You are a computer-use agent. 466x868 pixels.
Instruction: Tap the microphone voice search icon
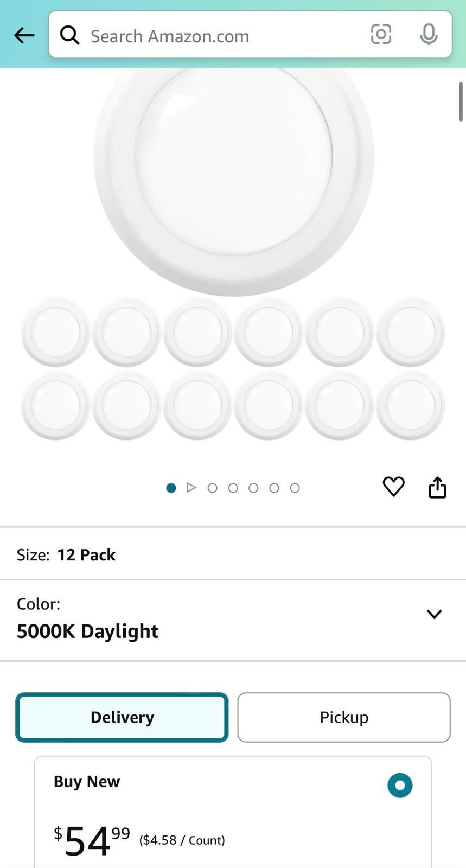coord(429,35)
